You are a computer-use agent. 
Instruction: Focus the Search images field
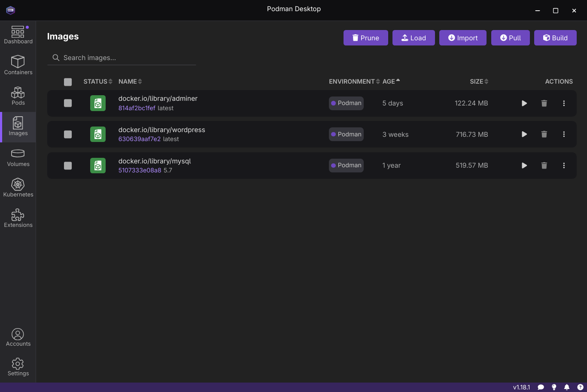pos(122,58)
